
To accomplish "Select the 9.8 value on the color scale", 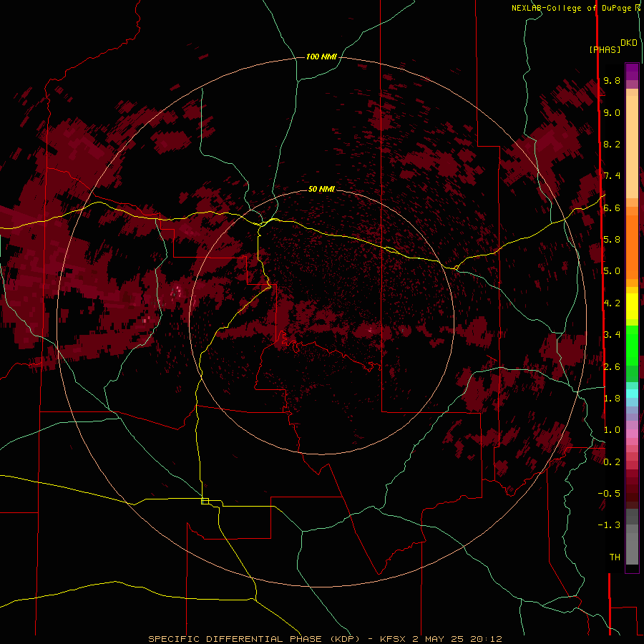I will [612, 80].
